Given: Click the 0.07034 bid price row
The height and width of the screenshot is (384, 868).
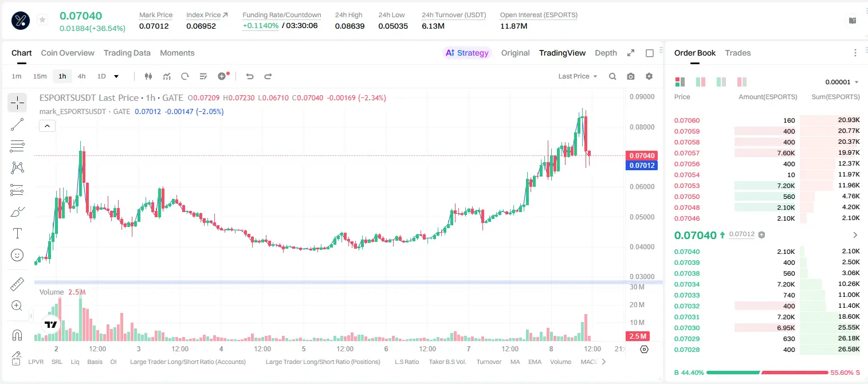Looking at the screenshot, I should click(x=767, y=284).
